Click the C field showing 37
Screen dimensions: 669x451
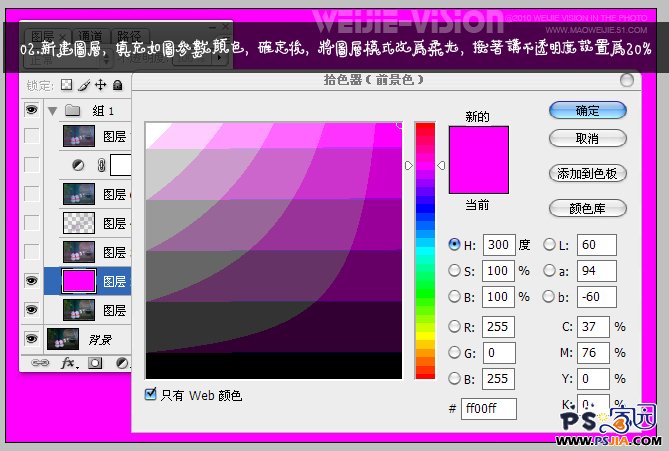pos(593,327)
